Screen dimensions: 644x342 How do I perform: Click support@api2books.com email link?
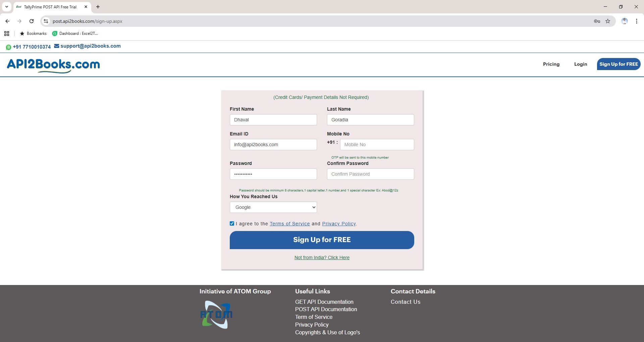pos(91,46)
